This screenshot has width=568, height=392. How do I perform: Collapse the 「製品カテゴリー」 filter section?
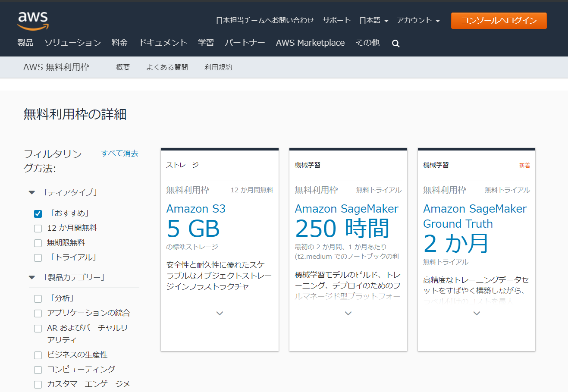pyautogui.click(x=32, y=277)
